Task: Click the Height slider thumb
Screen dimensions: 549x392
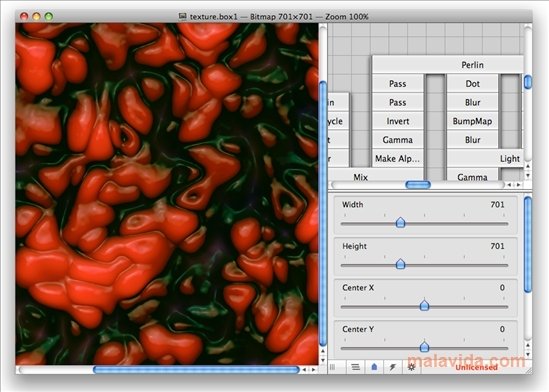Action: coord(400,264)
